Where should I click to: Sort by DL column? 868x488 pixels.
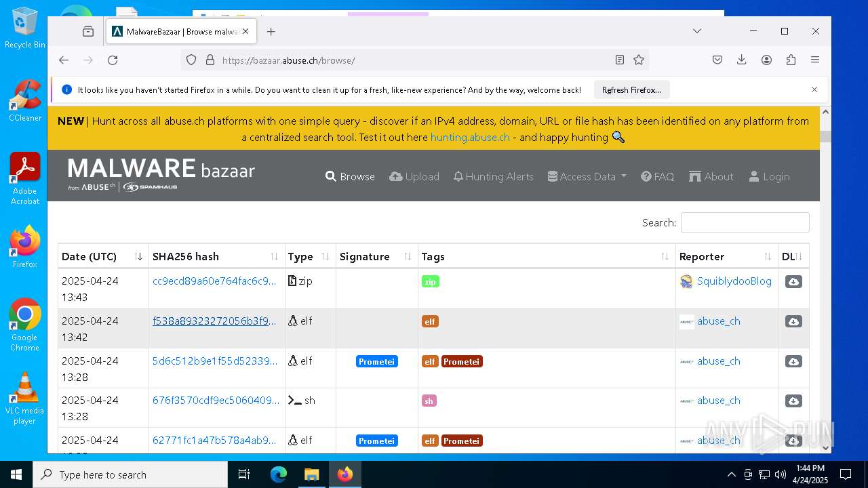pos(793,256)
